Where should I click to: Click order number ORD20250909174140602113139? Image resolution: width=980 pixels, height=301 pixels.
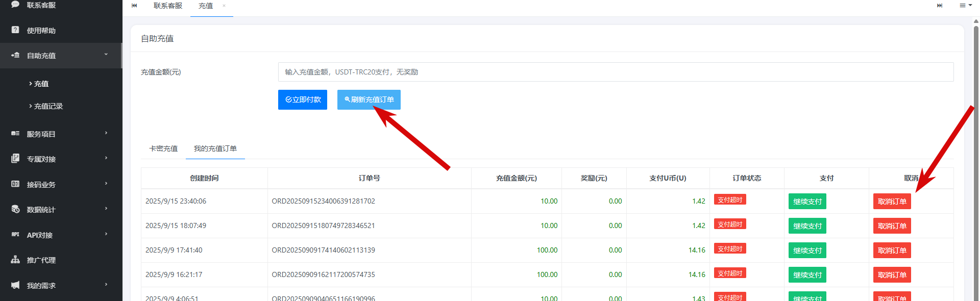point(323,250)
